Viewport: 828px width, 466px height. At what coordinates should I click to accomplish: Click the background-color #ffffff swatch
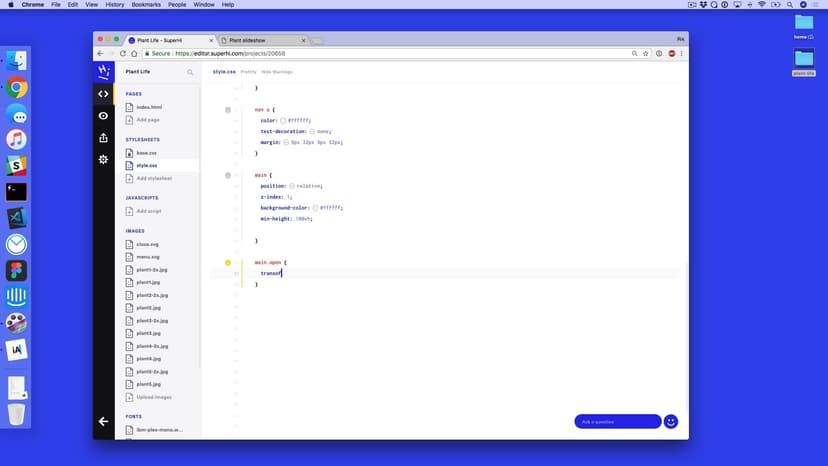coord(315,208)
